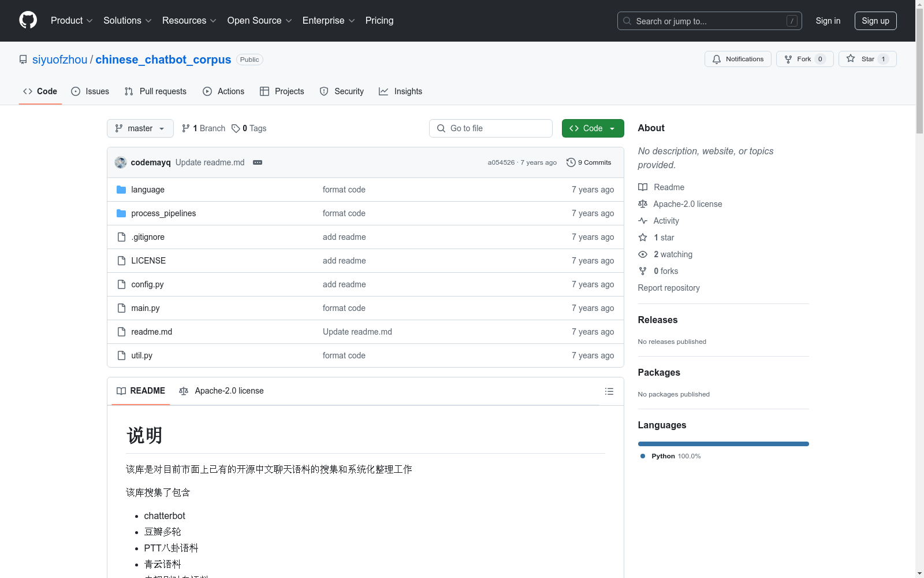The image size is (924, 578).
Task: Star the repository
Action: click(867, 59)
